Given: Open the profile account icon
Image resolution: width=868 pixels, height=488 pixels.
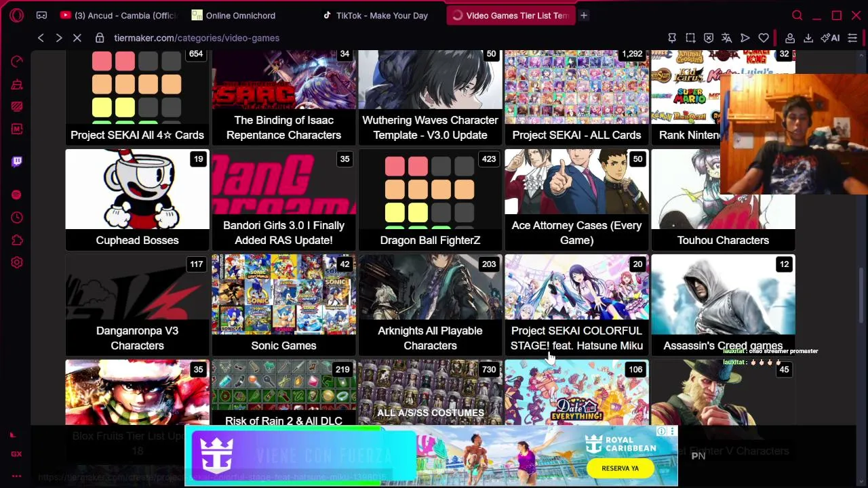Looking at the screenshot, I should click(790, 38).
